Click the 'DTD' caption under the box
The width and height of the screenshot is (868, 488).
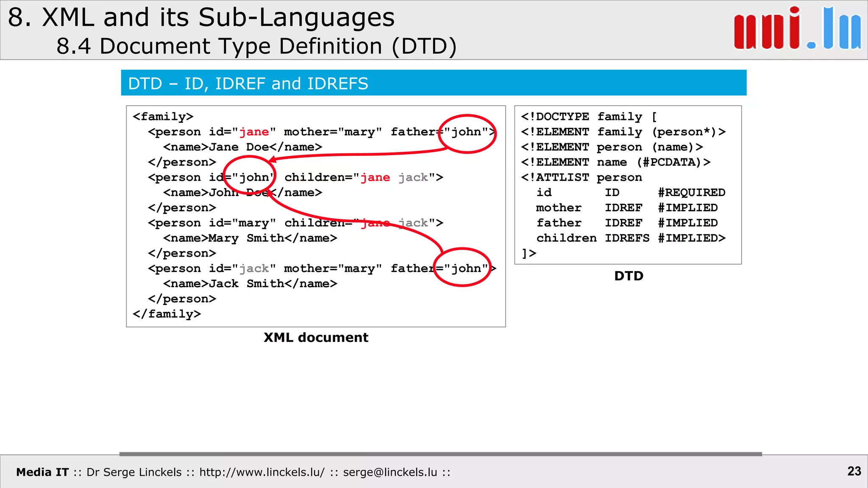(x=629, y=276)
